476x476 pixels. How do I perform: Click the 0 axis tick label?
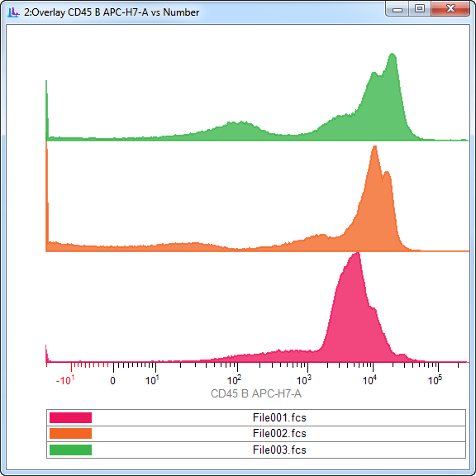(x=112, y=381)
